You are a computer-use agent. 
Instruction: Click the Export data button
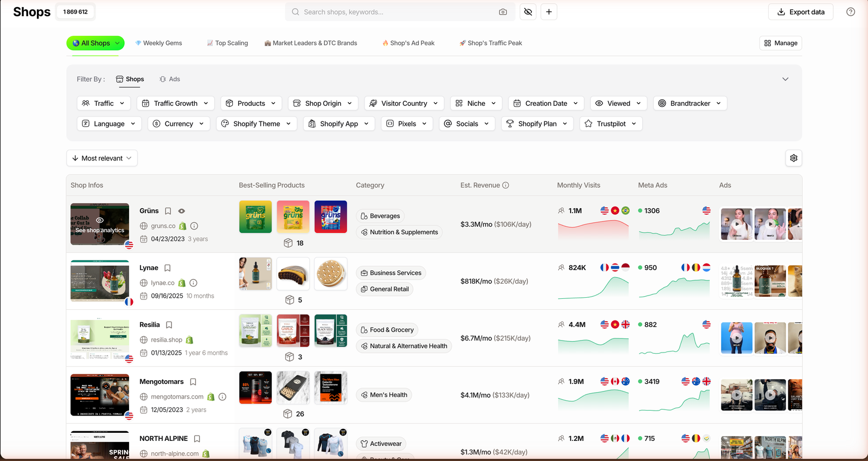click(801, 12)
